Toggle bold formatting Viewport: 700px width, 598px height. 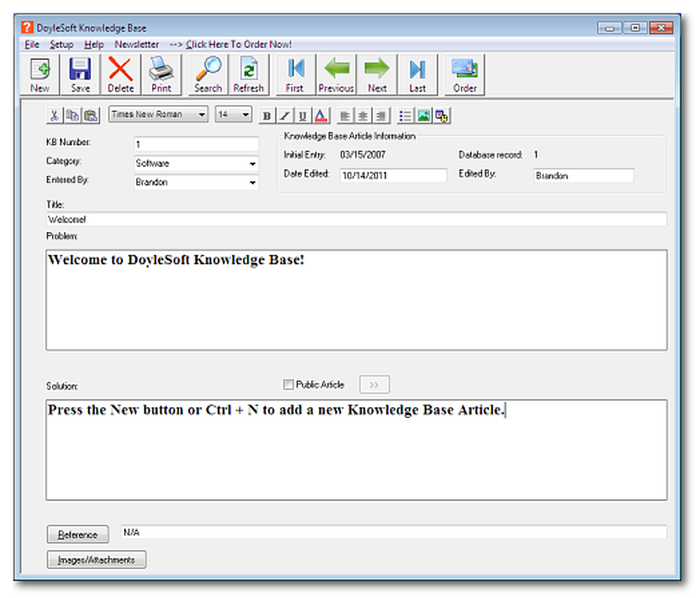[x=267, y=116]
